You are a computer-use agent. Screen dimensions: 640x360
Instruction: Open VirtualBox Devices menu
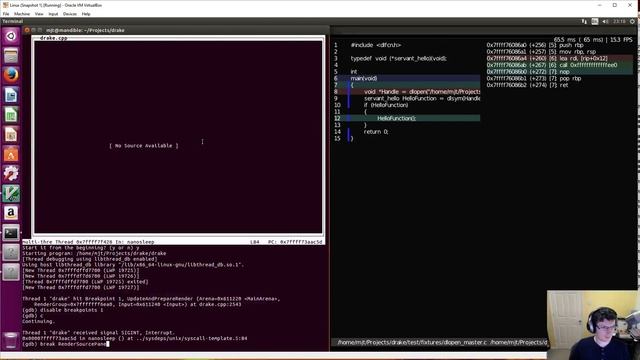(x=70, y=14)
